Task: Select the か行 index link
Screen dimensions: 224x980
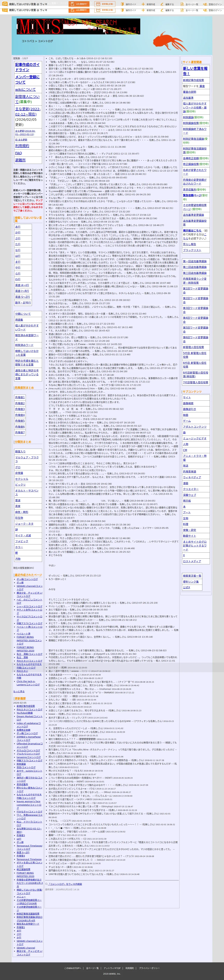Action: pyautogui.click(x=18, y=232)
